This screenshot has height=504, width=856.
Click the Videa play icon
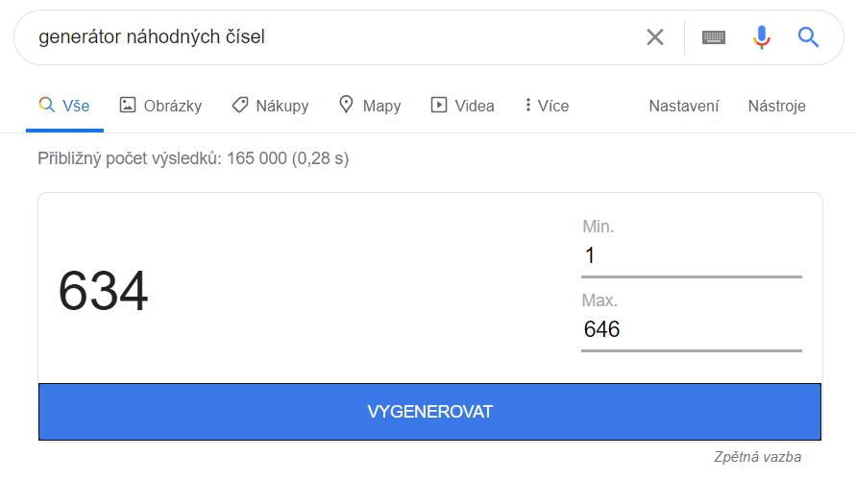[x=439, y=105]
